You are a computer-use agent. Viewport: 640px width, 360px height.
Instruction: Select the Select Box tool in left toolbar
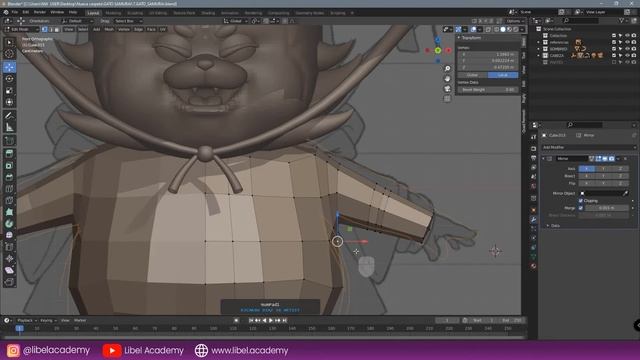(9, 42)
